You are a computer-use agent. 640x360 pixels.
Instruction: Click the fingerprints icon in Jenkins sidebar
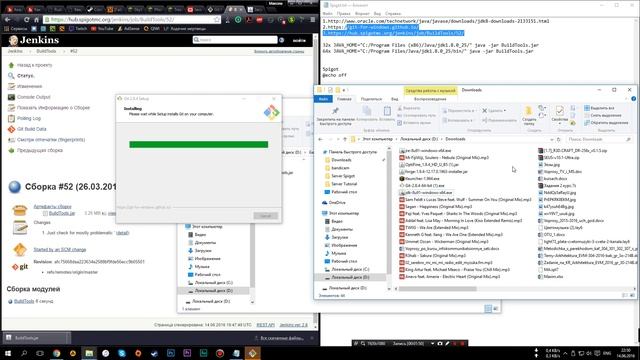[11, 140]
